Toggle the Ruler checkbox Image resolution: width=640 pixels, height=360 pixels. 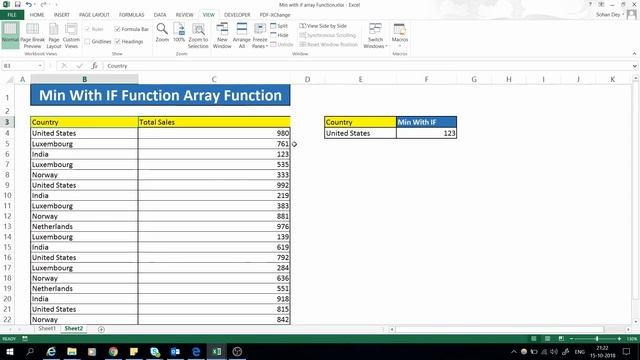coord(87,29)
